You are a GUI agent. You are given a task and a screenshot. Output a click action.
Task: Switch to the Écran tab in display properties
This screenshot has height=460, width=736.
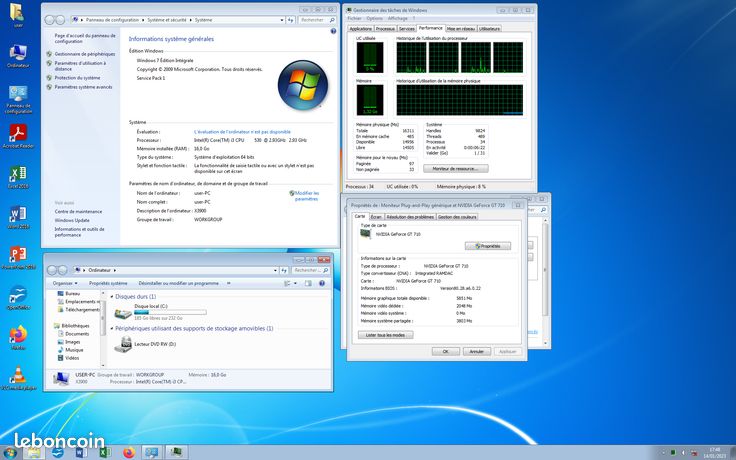[x=376, y=217]
